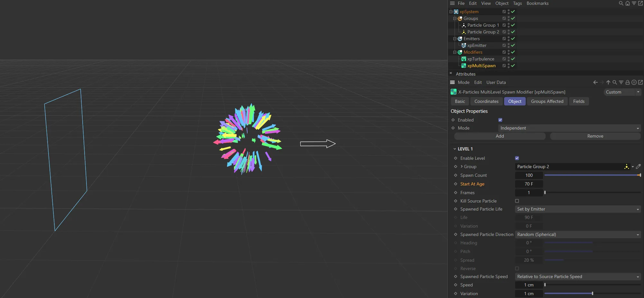Viewport: 644px width, 298px height.
Task: Click the pencil icon beside Group field
Action: click(638, 167)
